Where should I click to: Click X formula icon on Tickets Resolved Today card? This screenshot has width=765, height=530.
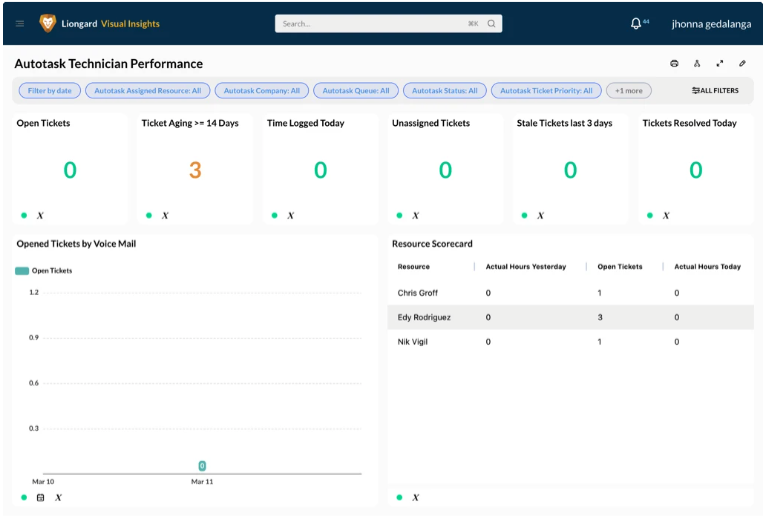[666, 215]
